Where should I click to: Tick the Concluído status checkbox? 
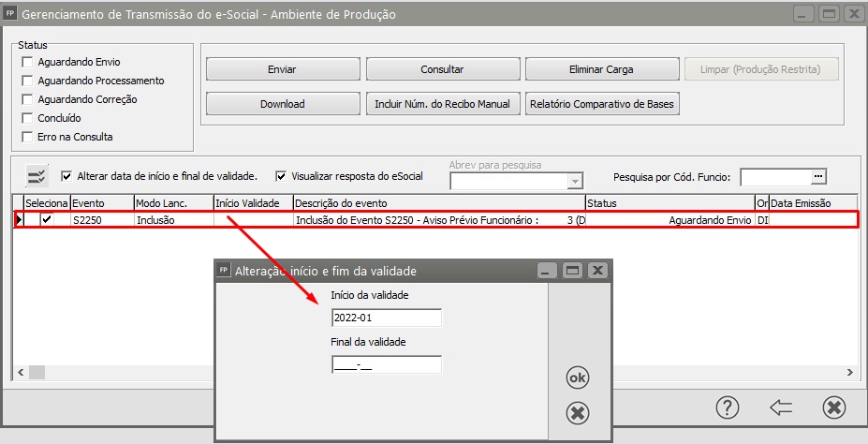pyautogui.click(x=27, y=118)
